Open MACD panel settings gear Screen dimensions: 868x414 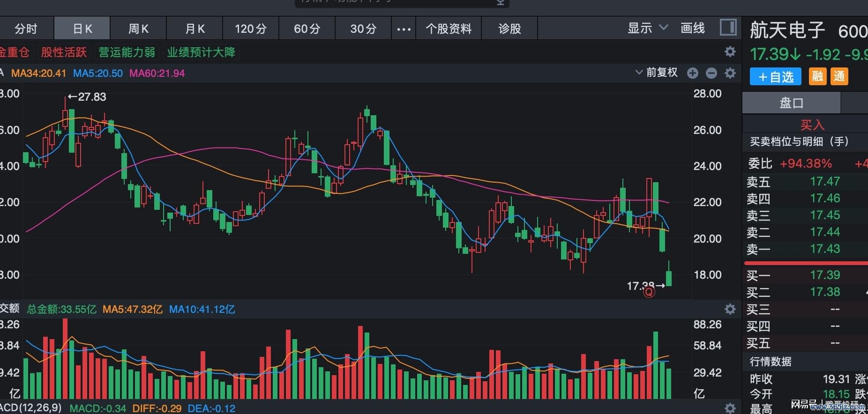730,408
